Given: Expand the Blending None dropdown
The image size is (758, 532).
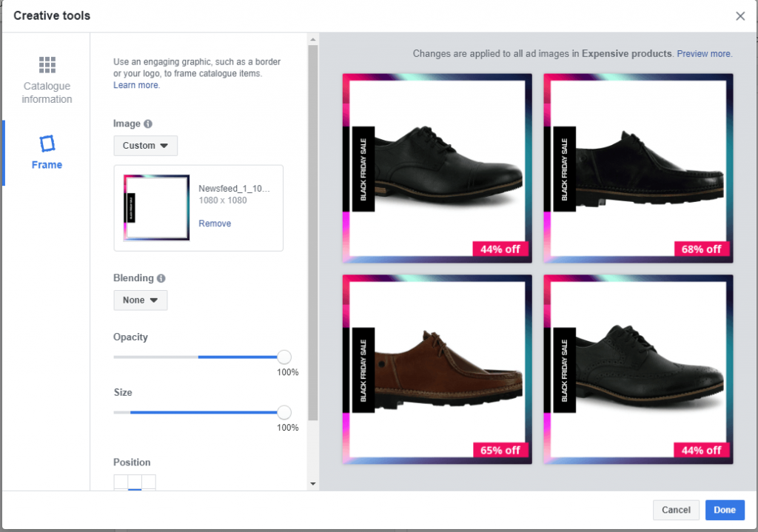Looking at the screenshot, I should pyautogui.click(x=140, y=300).
